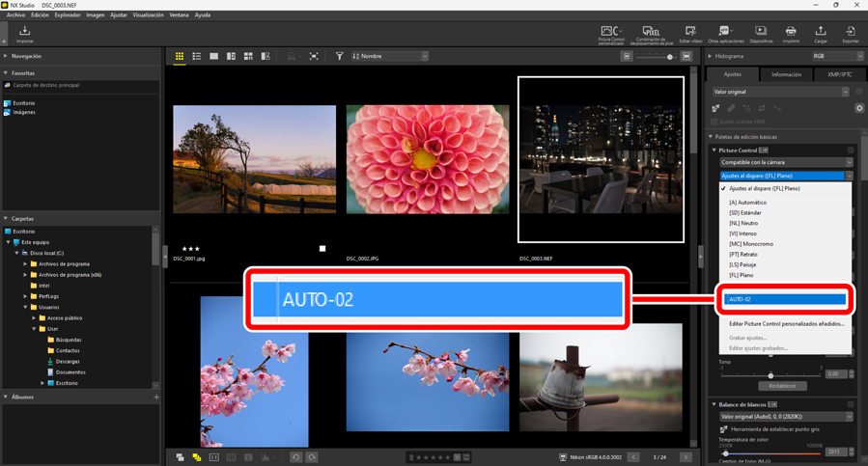Expand the Archivos de programa folder

26,263
